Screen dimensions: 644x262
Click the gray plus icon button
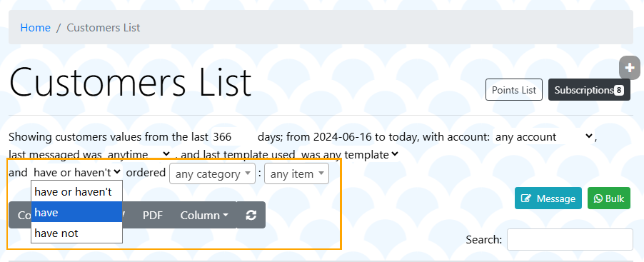(x=630, y=68)
